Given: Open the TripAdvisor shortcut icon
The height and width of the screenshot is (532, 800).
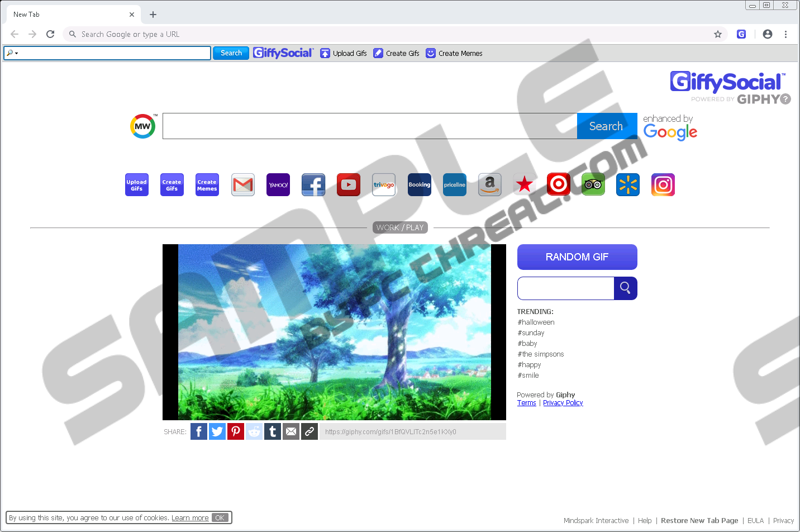Looking at the screenshot, I should pos(593,185).
